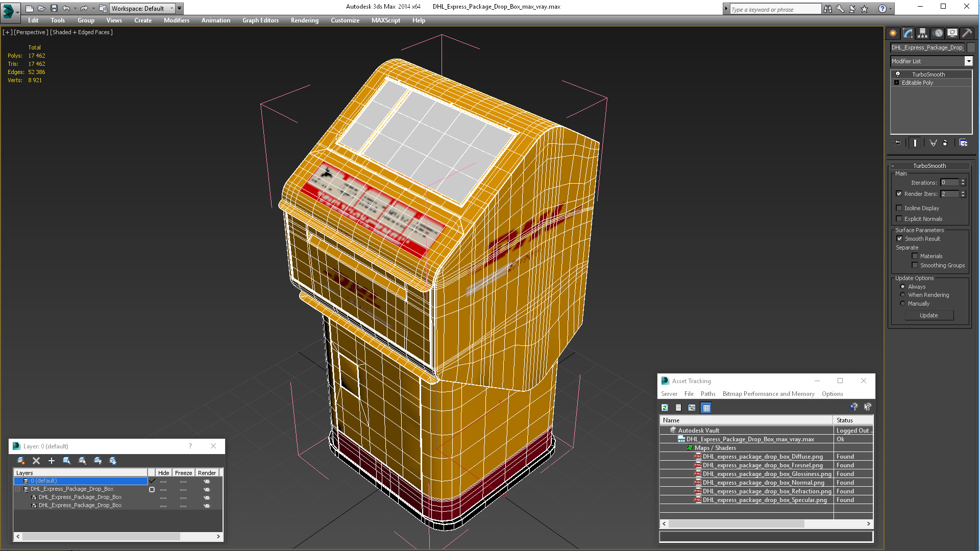Screen dimensions: 980x551
Task: Click the Redo arrow icon
Action: pos(84,8)
